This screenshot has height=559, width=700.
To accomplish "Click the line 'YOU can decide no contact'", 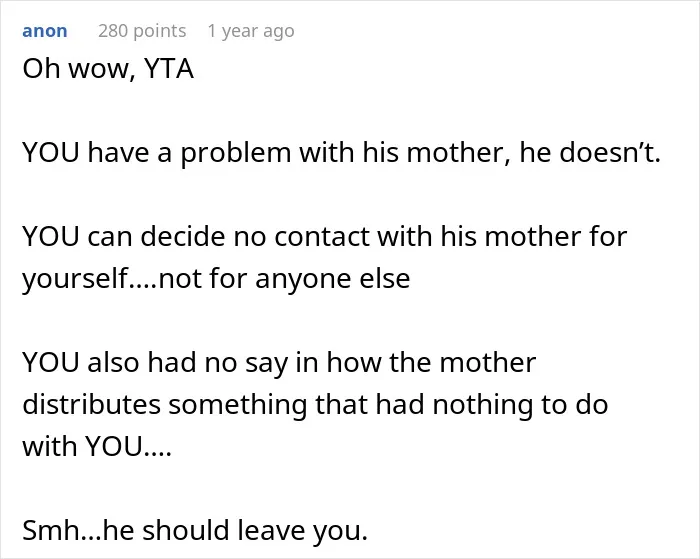I will (x=325, y=236).
